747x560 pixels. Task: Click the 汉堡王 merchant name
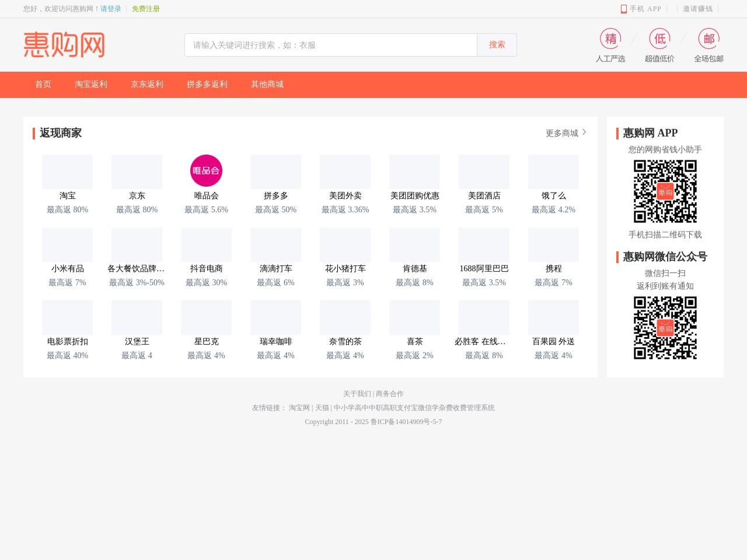[137, 341]
